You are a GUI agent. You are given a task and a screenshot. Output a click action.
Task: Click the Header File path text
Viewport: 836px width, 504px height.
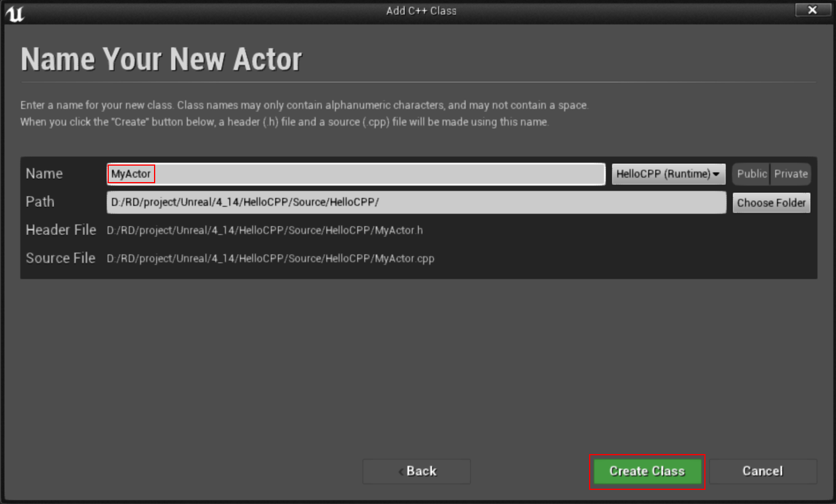point(263,230)
